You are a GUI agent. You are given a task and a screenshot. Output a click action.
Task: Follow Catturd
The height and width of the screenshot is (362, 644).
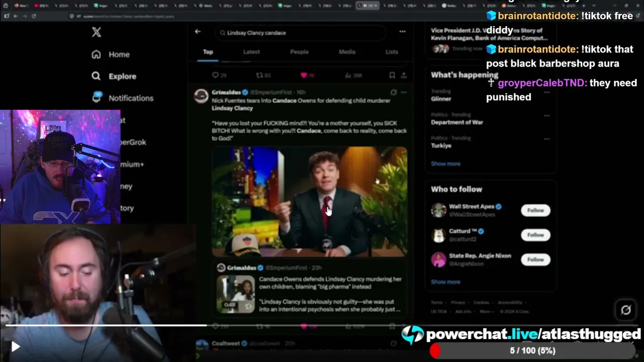pyautogui.click(x=535, y=235)
